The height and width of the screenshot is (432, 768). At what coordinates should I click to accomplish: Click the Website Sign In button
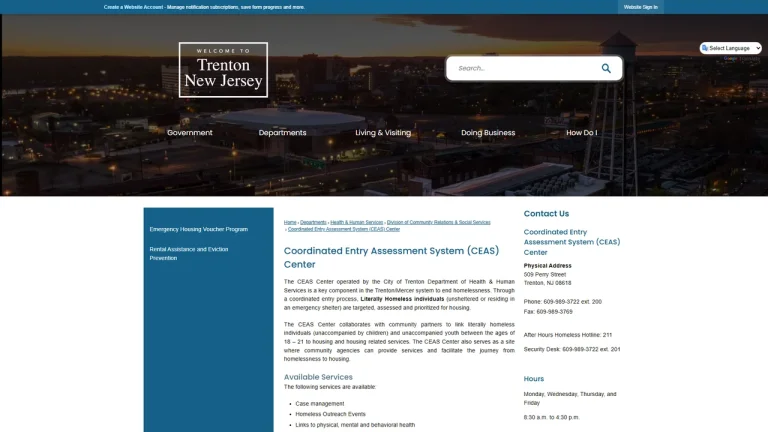click(x=641, y=7)
